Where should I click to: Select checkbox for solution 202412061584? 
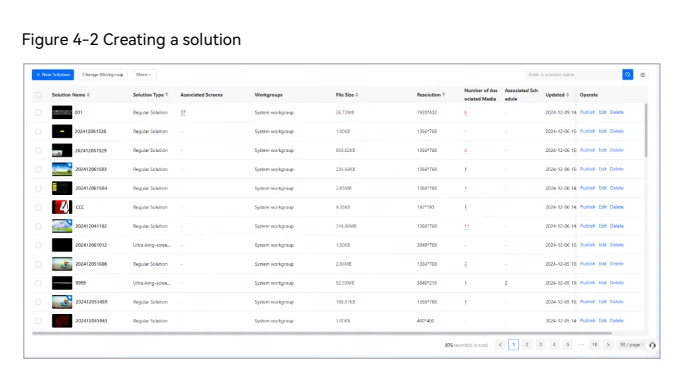(38, 188)
